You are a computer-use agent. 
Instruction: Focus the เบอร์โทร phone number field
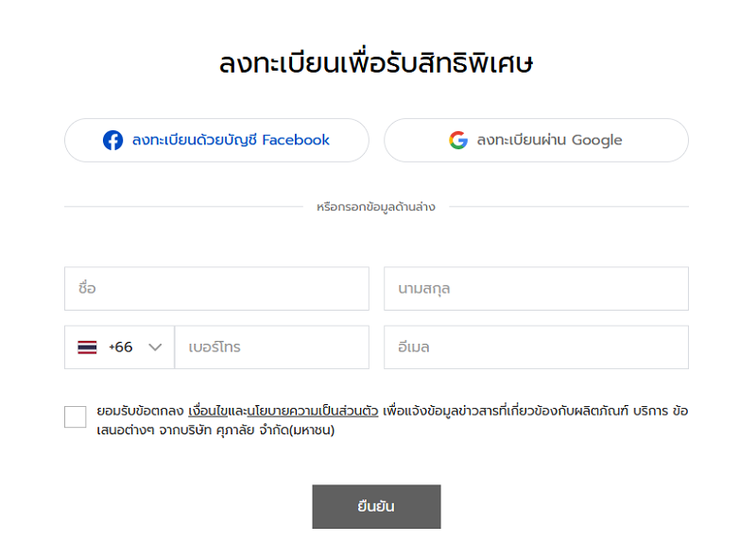272,347
